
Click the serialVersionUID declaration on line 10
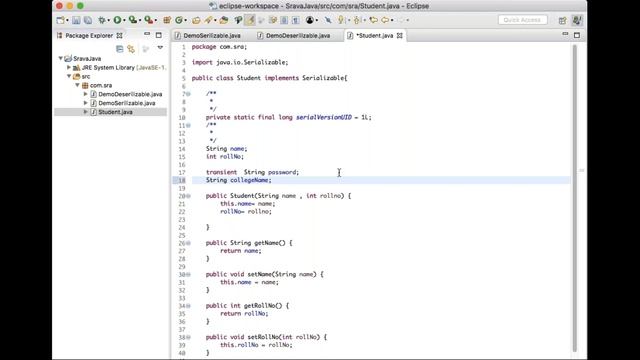coord(289,118)
